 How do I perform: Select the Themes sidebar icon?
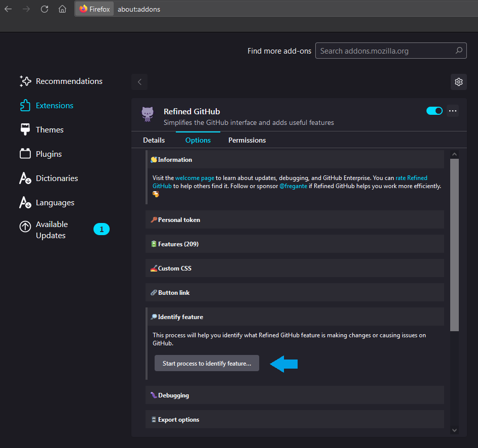[x=49, y=129]
